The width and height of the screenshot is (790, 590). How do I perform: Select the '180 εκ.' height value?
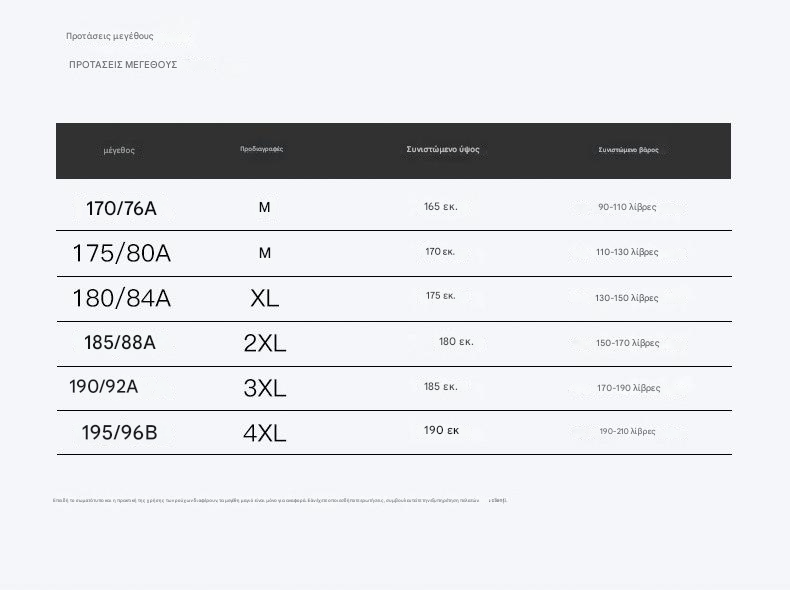(x=456, y=342)
